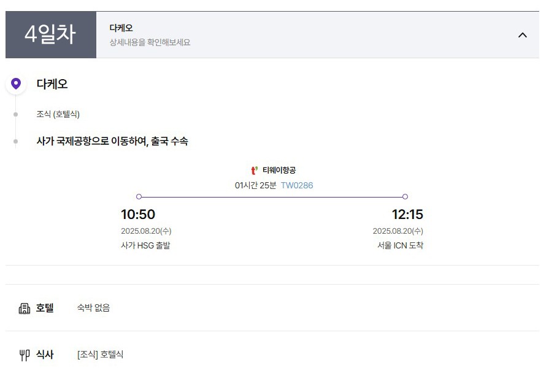Click the 숙박 없음 hotel entry
This screenshot has width=549, height=392.
(93, 308)
